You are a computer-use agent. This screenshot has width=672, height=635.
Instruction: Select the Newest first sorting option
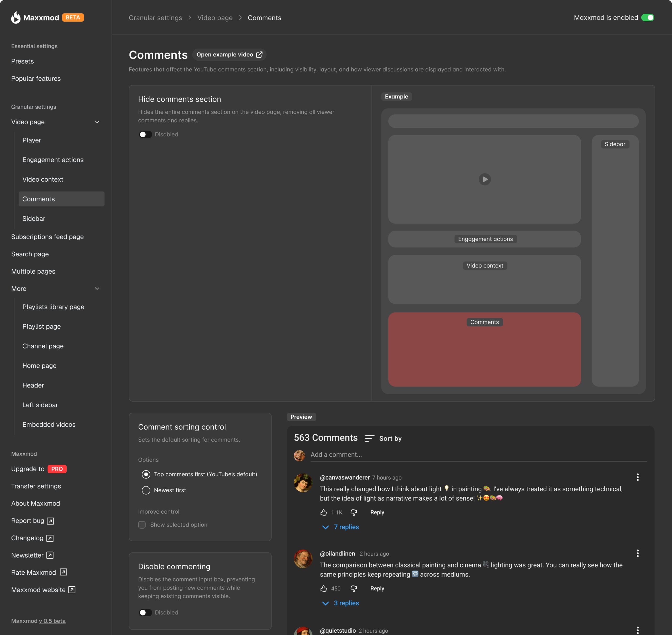coord(146,490)
